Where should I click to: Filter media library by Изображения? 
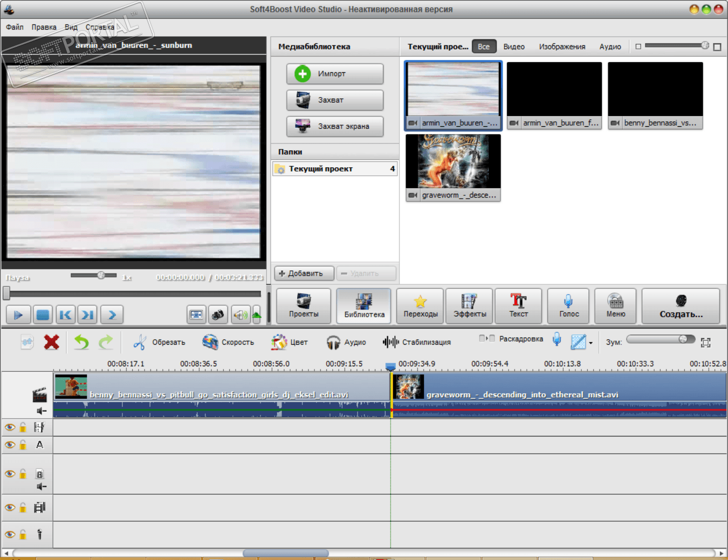tap(562, 46)
